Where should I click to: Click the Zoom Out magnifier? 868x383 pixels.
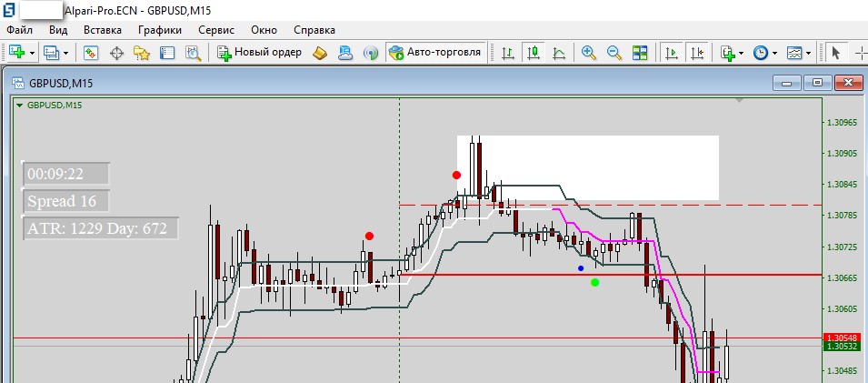tap(614, 53)
